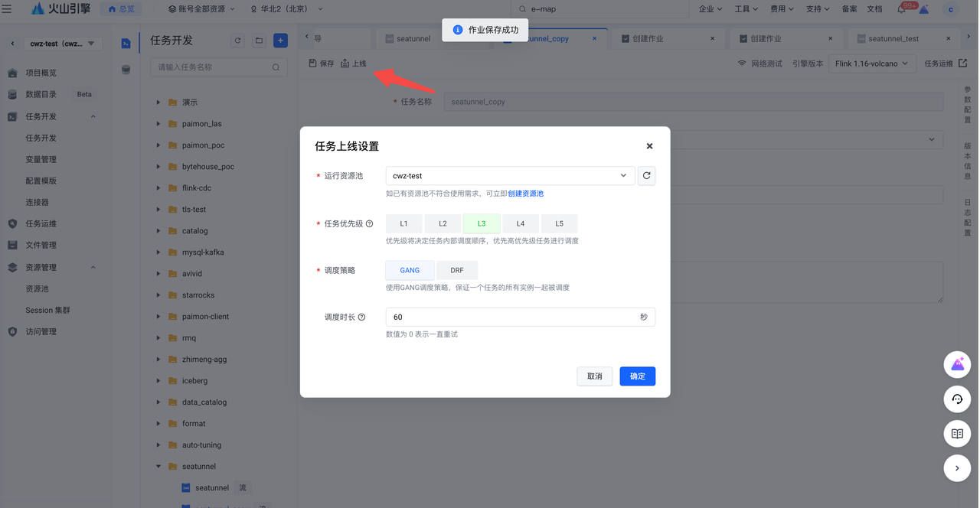The height and width of the screenshot is (508, 980).
Task: Expand the mysql-kafka folder
Action: pyautogui.click(x=158, y=252)
